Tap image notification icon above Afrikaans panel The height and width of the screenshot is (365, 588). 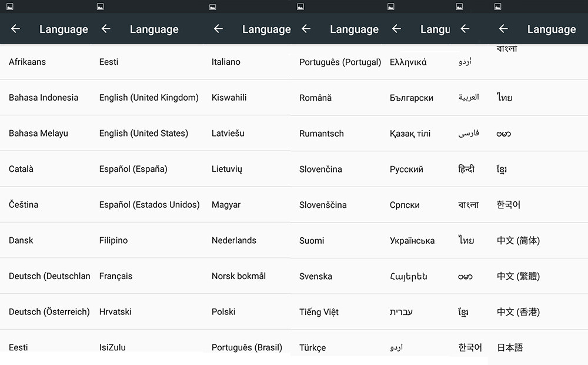pyautogui.click(x=9, y=6)
